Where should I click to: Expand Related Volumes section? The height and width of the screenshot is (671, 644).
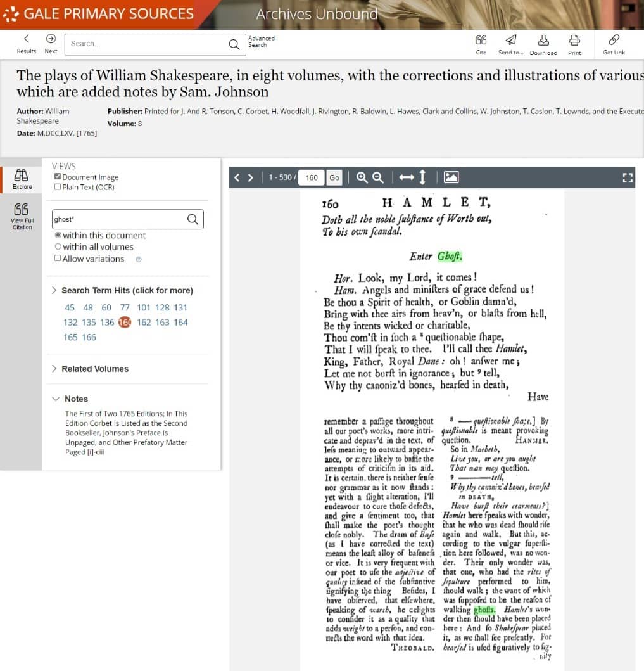click(x=90, y=369)
